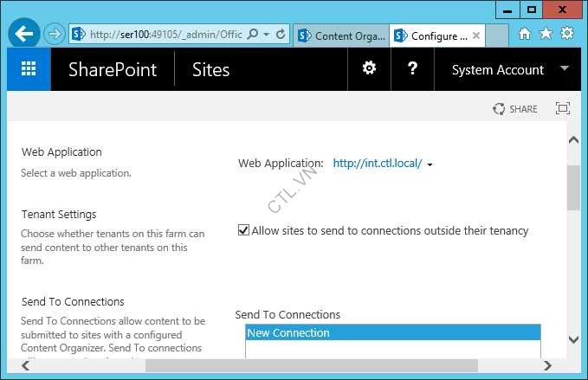Click the browser forward arrow button

pyautogui.click(x=55, y=35)
